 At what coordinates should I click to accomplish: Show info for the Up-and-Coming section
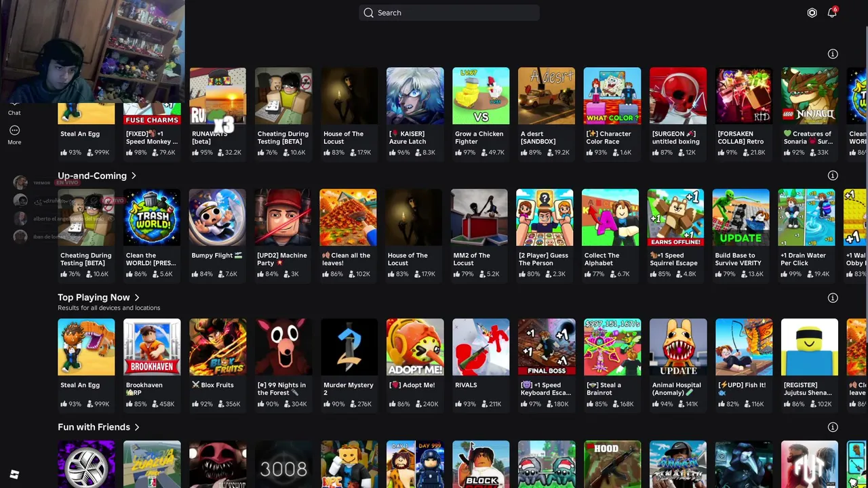coord(833,176)
